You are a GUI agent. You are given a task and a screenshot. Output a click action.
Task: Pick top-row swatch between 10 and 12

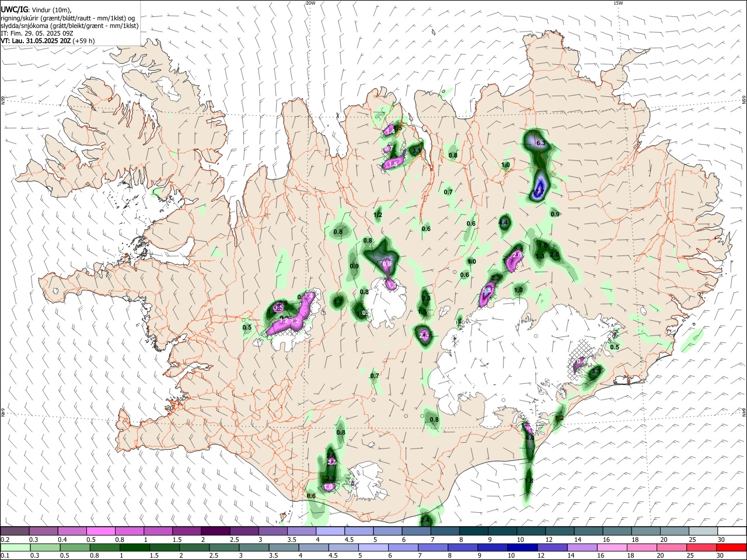(x=532, y=531)
